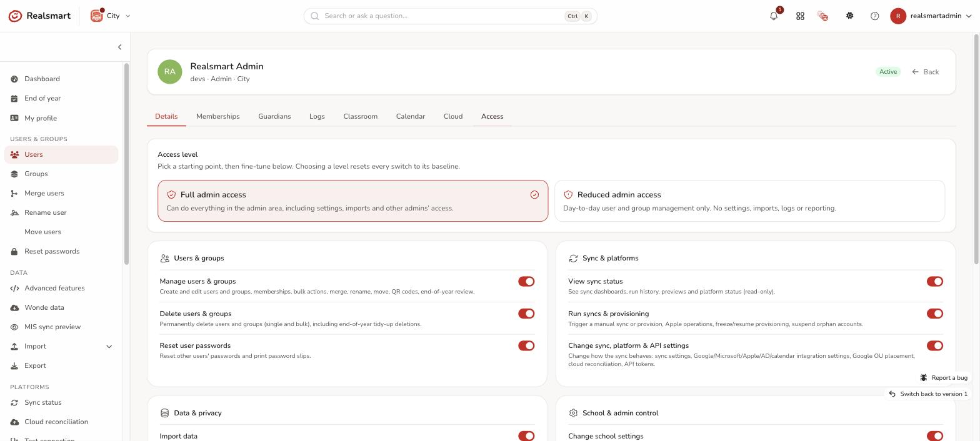Click the Report a bug button
980x441 pixels.
(943, 377)
